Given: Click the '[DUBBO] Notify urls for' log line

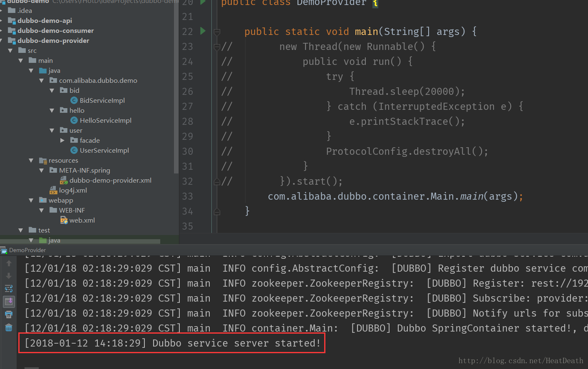Looking at the screenshot, I should (306, 313).
